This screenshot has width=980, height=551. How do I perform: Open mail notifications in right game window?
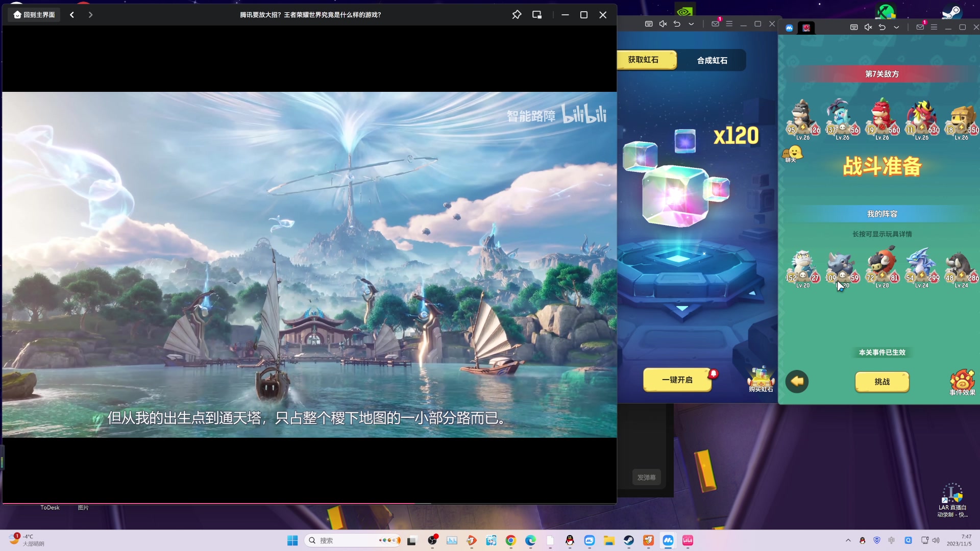tap(921, 27)
